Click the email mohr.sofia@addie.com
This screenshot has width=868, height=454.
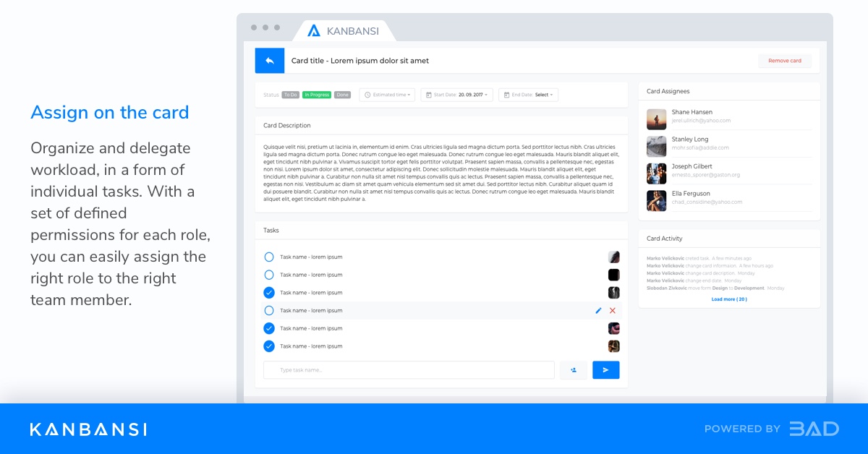coord(700,147)
